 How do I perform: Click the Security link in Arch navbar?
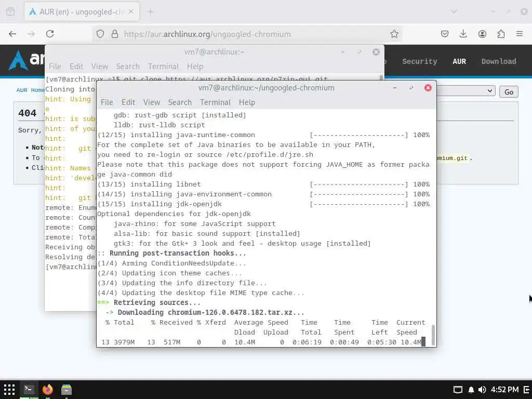pyautogui.click(x=419, y=61)
